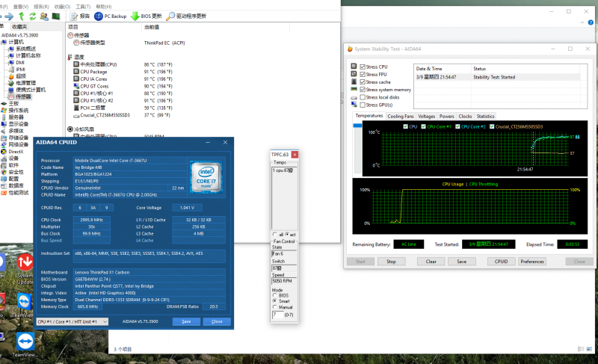Open CPU #1 / Core #1 dropdown
The width and height of the screenshot is (598, 364).
(x=72, y=321)
